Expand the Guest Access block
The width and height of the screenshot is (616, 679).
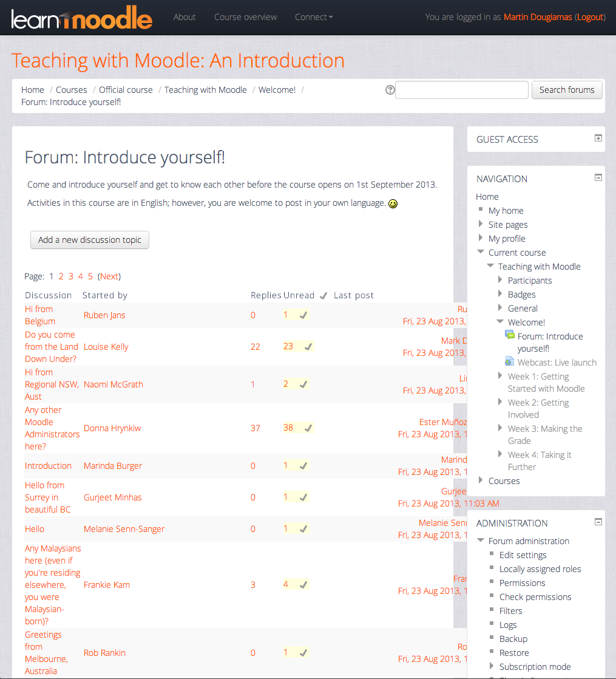click(x=598, y=138)
